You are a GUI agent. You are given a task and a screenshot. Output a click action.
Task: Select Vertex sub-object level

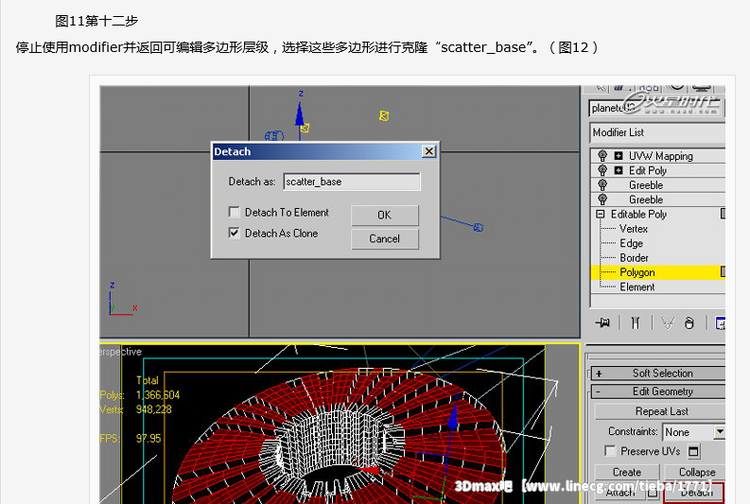coord(633,229)
